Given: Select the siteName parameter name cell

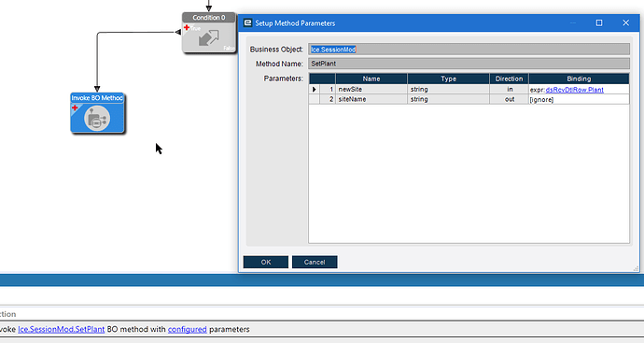Looking at the screenshot, I should pyautogui.click(x=371, y=99).
